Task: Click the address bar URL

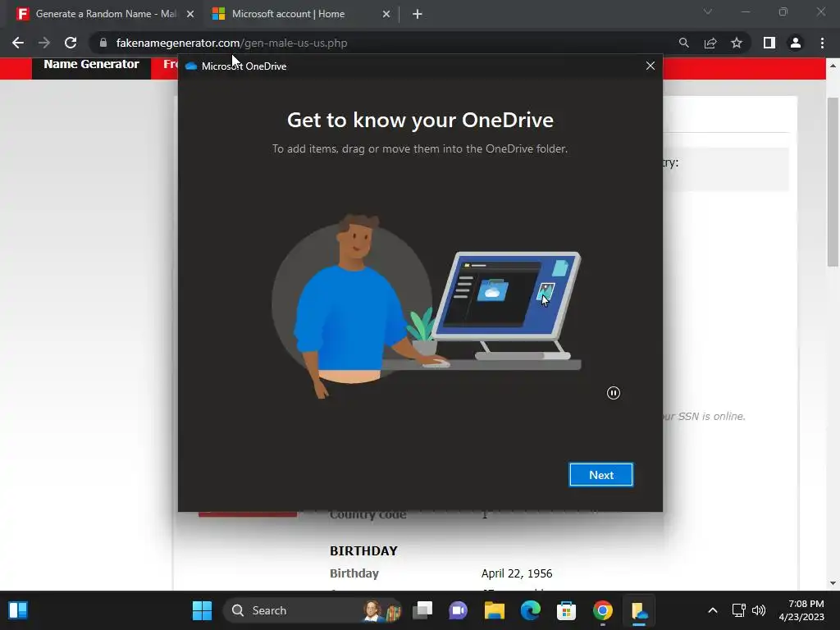Action: pos(231,43)
